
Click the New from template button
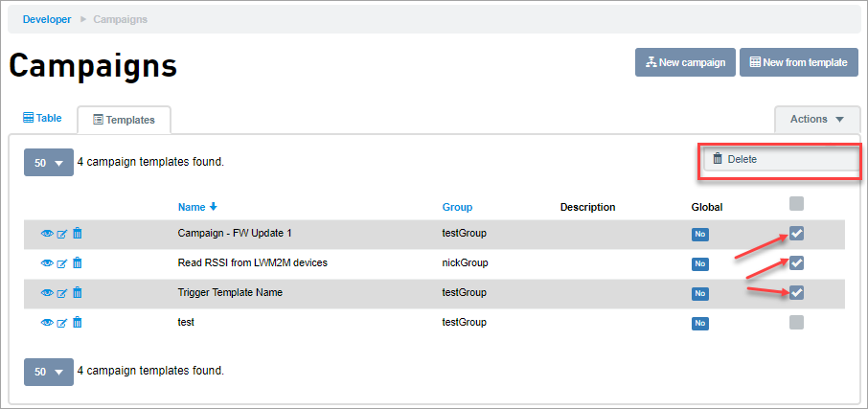click(797, 62)
